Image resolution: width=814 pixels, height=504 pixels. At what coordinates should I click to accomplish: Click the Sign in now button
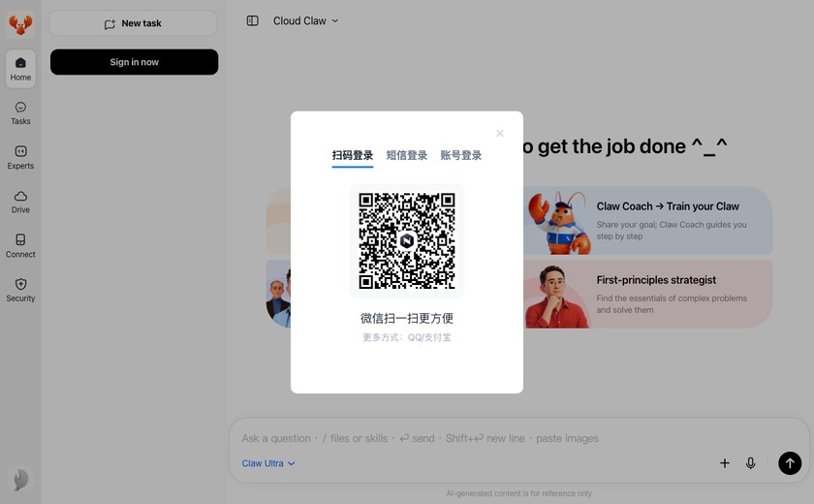pos(134,62)
